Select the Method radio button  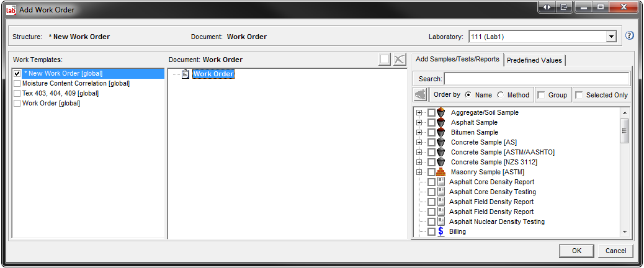tap(501, 95)
